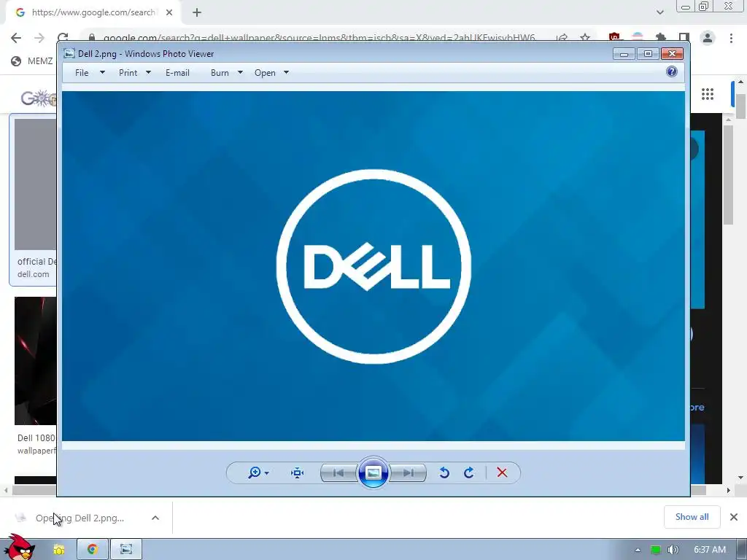Expand the File menu dropdown arrow

point(102,72)
